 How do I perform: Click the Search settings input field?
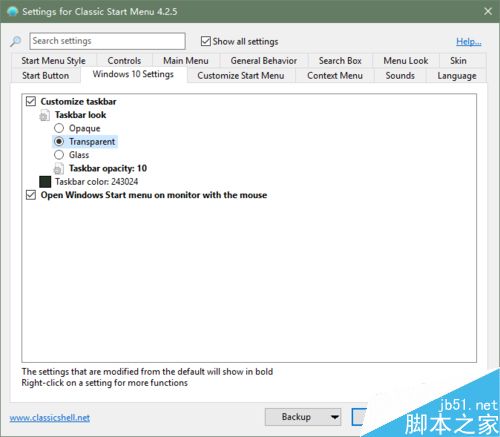pos(107,41)
